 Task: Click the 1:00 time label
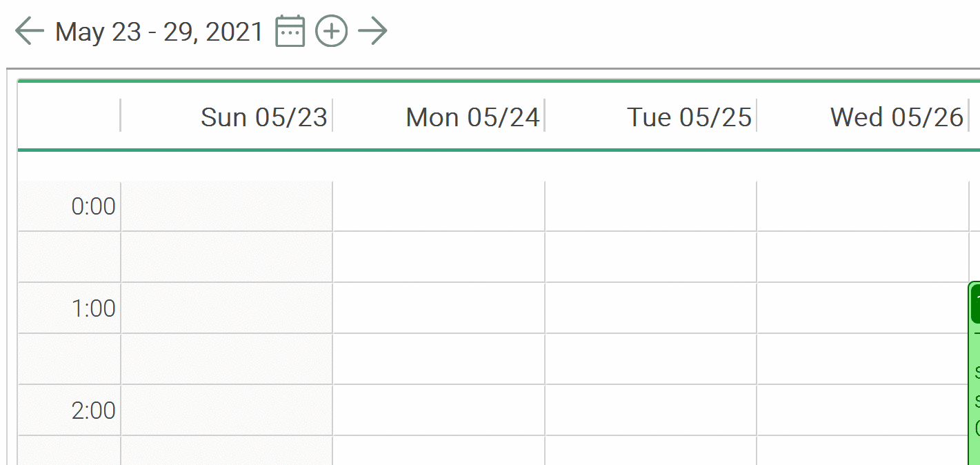(x=93, y=308)
